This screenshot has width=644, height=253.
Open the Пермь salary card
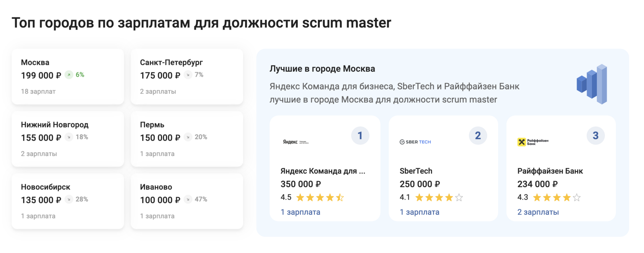click(187, 139)
